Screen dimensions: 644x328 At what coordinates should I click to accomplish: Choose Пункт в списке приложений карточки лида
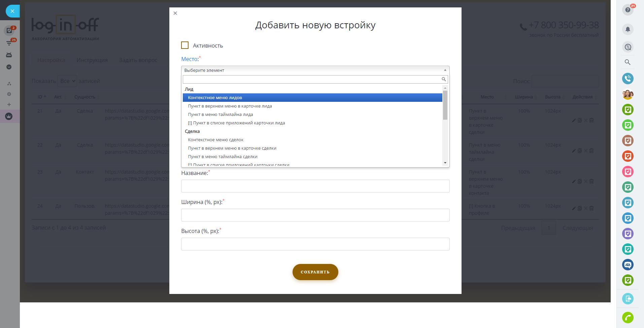(x=312, y=123)
